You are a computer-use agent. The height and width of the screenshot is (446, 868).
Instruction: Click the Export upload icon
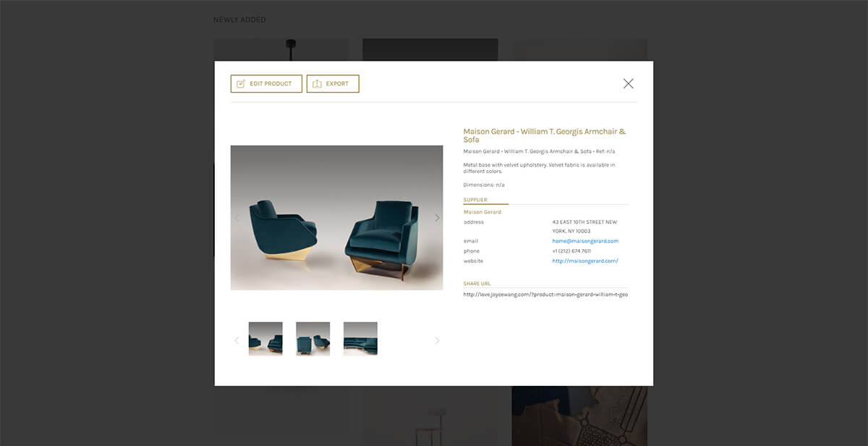317,84
